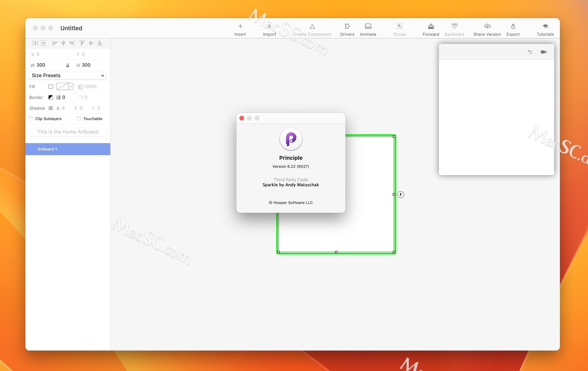Image resolution: width=588 pixels, height=371 pixels.
Task: Click the lightning event icon beside artboard
Action: pos(401,194)
